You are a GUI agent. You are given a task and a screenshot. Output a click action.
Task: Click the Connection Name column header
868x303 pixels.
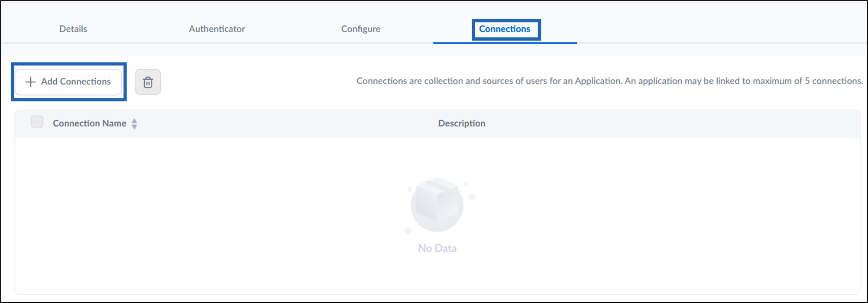[89, 123]
